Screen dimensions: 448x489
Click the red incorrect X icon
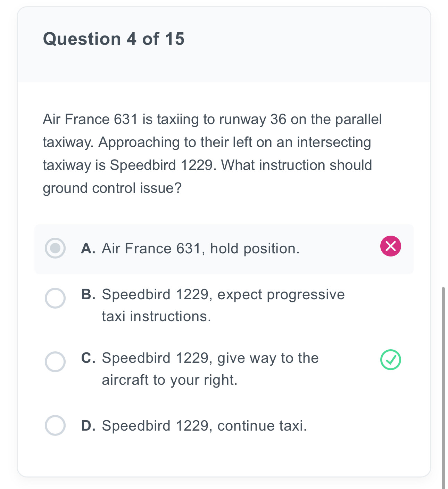pos(390,246)
